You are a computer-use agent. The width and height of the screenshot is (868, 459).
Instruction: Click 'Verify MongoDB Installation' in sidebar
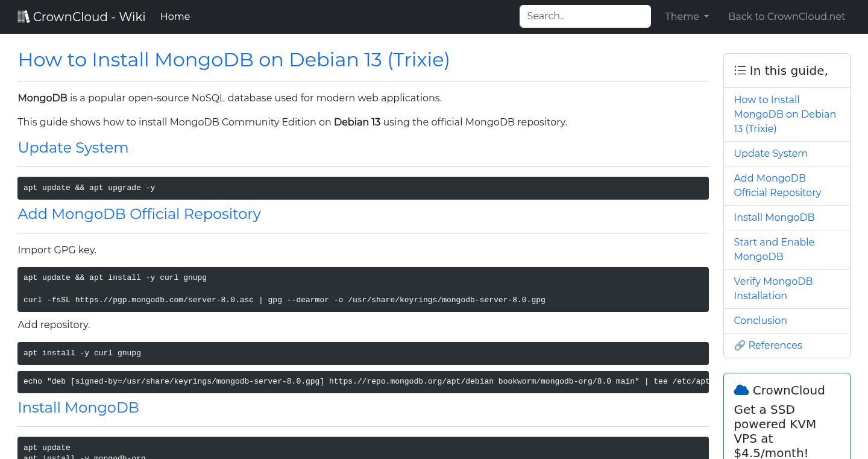point(773,288)
